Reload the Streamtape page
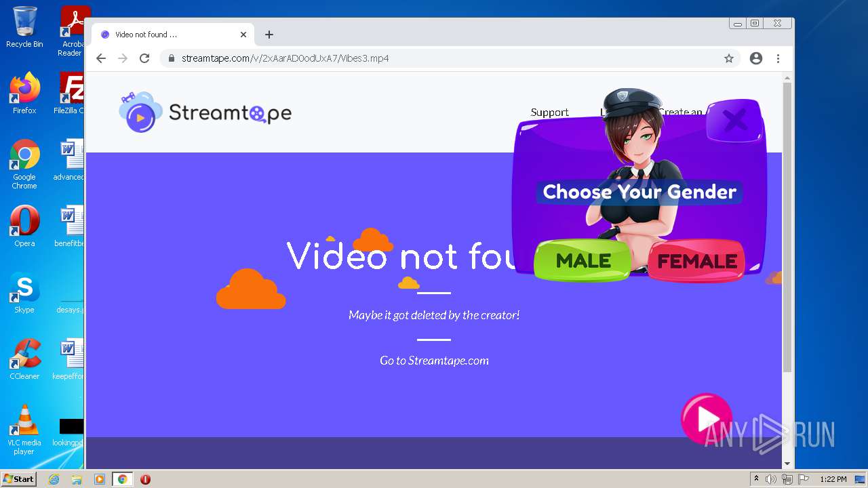 click(144, 58)
